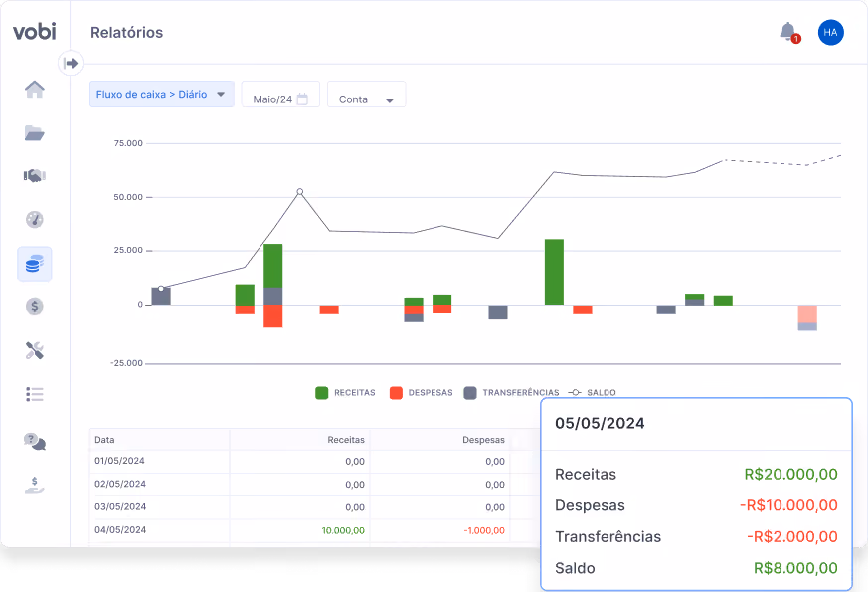Open the folder icon in sidebar
Screen dimensions: 868x592
click(35, 133)
